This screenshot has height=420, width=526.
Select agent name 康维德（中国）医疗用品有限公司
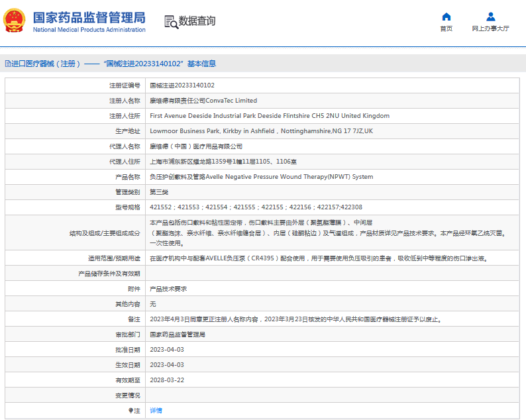point(196,146)
